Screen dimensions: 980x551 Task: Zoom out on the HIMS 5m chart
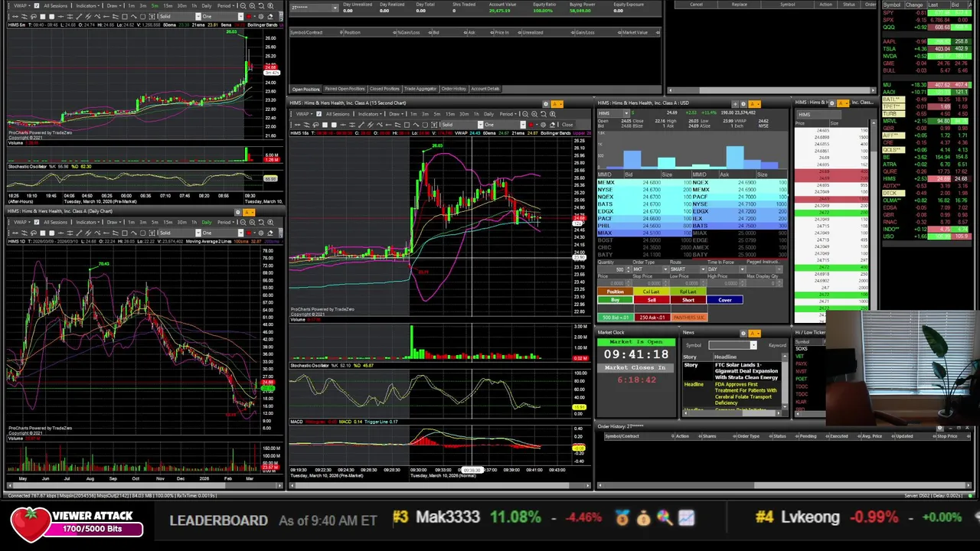point(243,6)
